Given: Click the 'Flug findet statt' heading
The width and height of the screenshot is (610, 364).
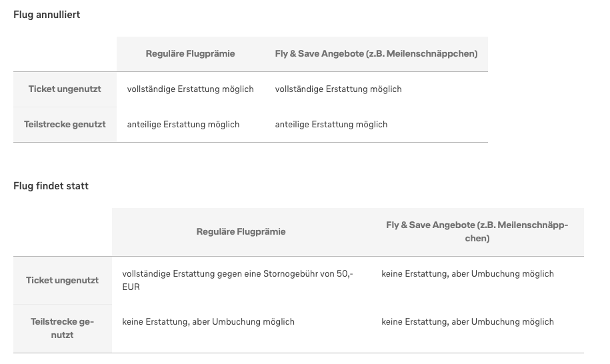Looking at the screenshot, I should [51, 186].
